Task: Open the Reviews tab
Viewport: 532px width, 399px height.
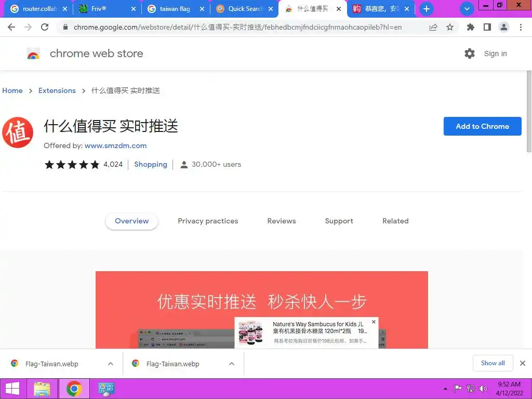Action: [282, 221]
